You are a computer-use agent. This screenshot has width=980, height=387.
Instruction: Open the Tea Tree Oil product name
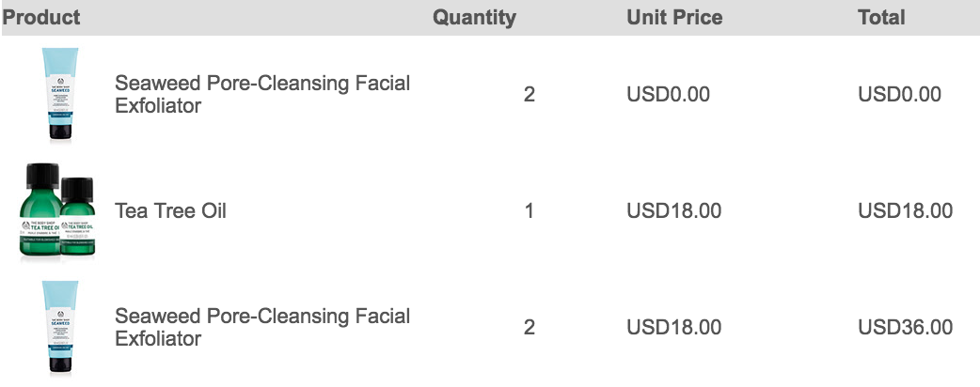coord(170,210)
